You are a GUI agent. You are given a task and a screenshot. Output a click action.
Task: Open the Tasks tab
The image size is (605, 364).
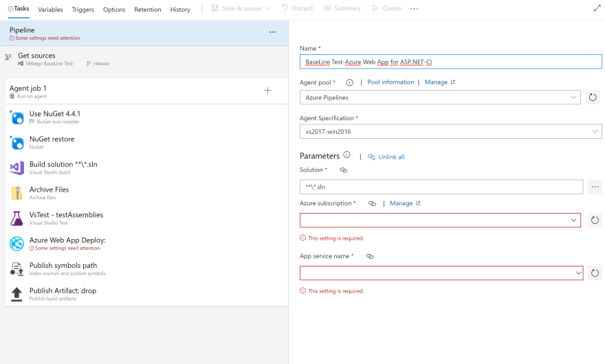click(19, 8)
